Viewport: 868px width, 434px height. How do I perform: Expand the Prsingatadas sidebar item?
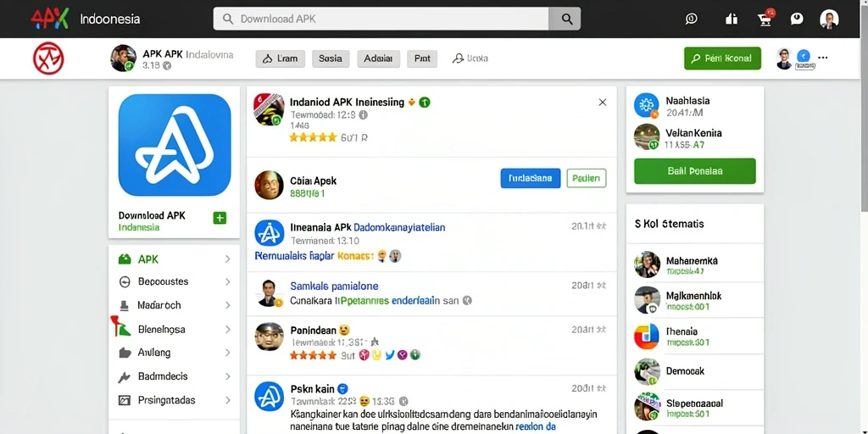click(x=227, y=400)
